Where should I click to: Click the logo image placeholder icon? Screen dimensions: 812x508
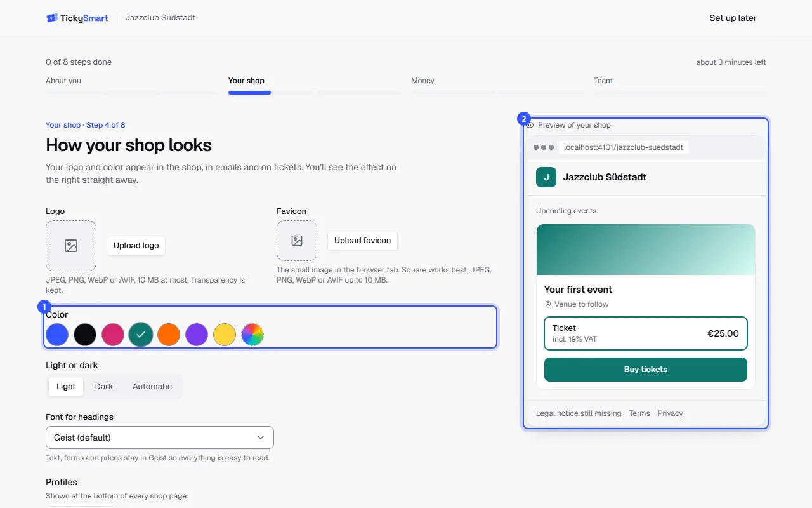71,246
